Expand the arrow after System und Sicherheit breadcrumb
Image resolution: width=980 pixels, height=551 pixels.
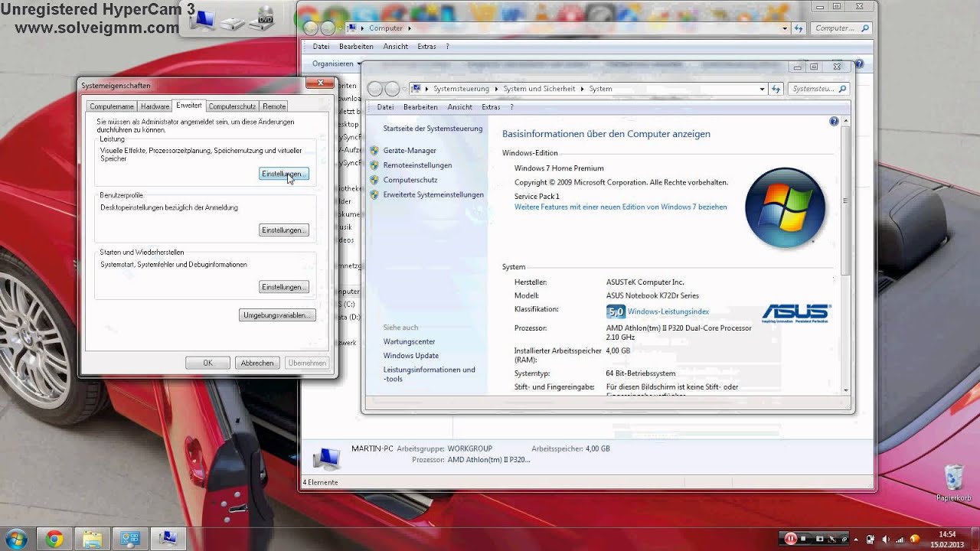[x=582, y=89]
